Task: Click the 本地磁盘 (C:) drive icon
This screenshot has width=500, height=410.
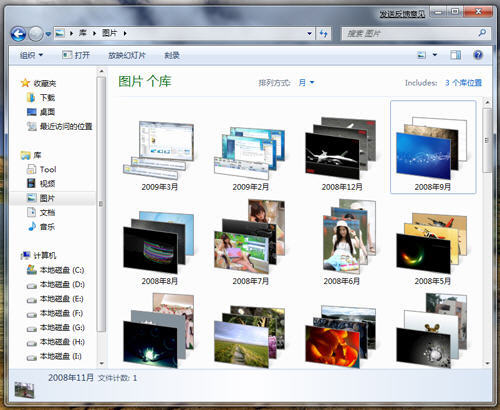Action: point(31,270)
